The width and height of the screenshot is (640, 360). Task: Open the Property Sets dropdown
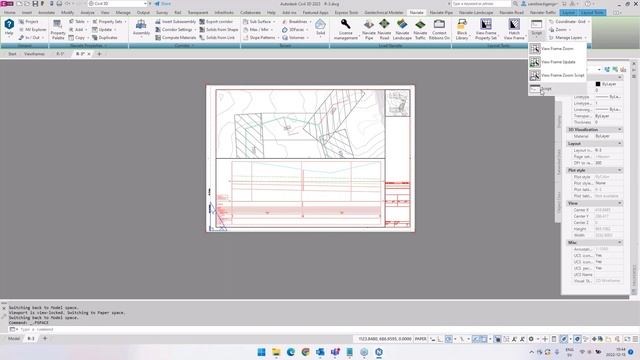click(109, 21)
